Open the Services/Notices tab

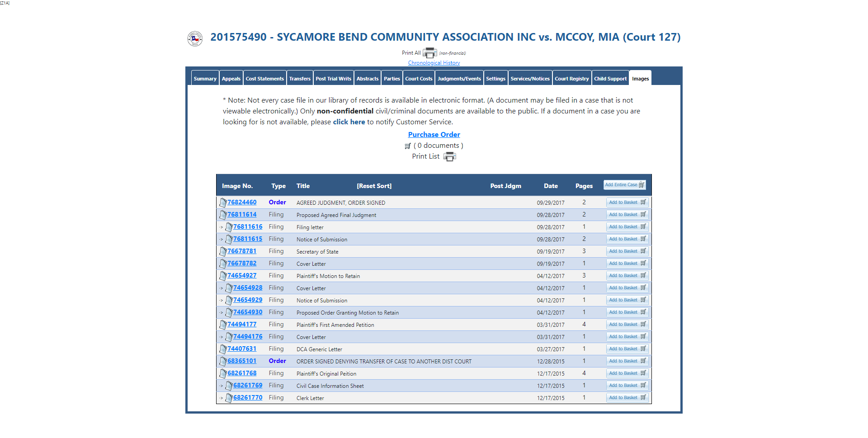click(x=530, y=78)
